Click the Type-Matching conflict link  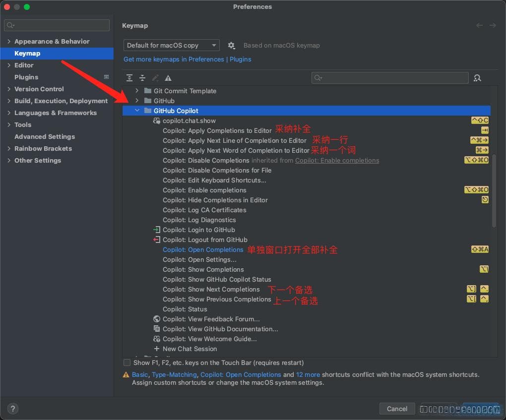coord(174,375)
